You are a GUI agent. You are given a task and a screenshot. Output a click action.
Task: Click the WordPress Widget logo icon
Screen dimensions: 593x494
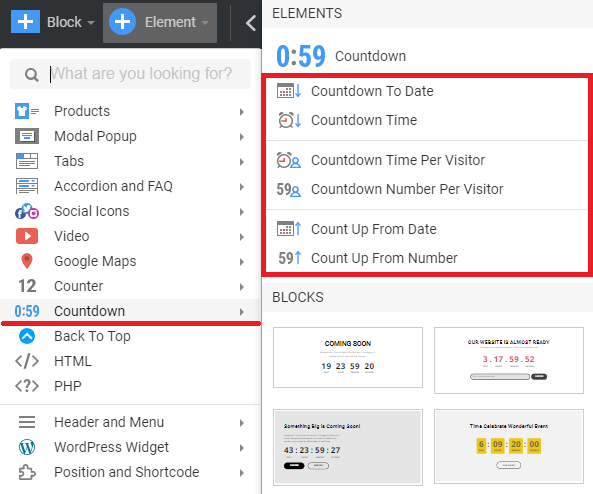point(27,447)
